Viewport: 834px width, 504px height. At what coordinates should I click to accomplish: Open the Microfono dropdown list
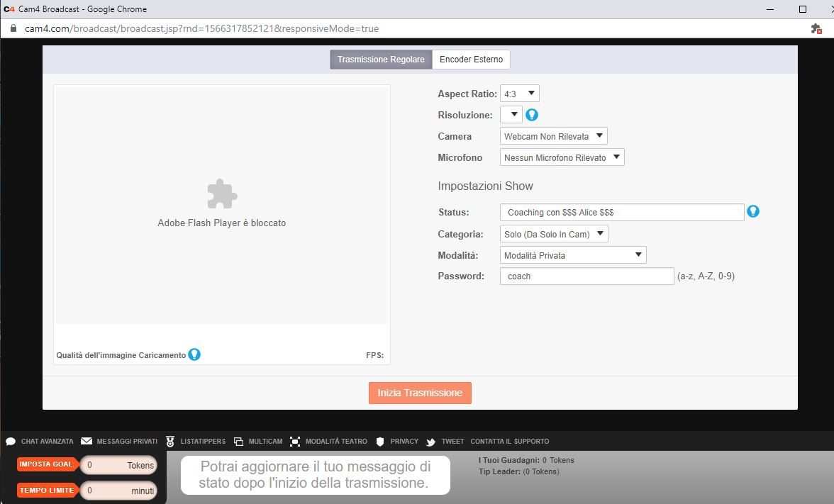(562, 157)
